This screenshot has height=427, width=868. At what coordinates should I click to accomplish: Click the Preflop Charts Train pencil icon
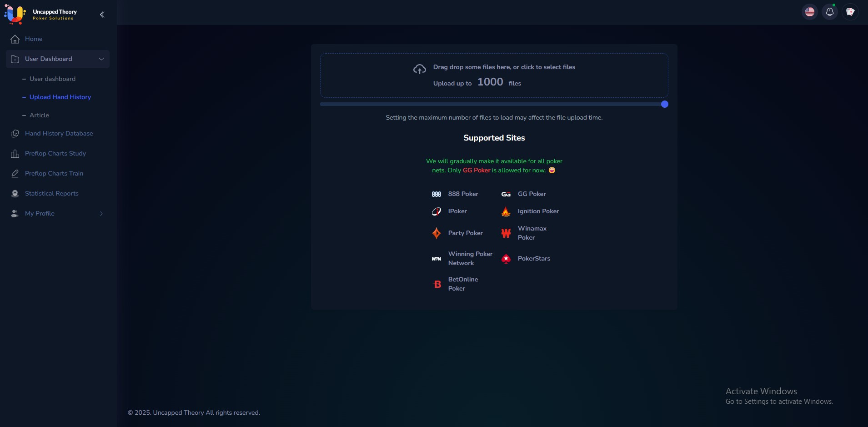(x=15, y=174)
